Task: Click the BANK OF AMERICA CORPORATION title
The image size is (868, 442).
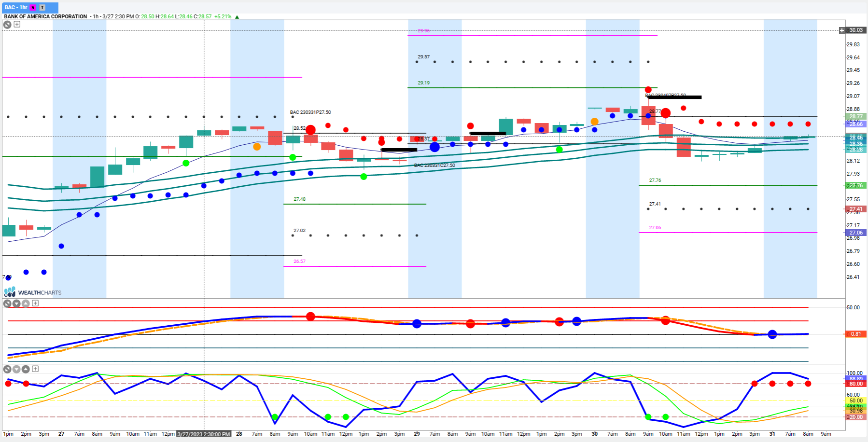Action: pyautogui.click(x=45, y=16)
